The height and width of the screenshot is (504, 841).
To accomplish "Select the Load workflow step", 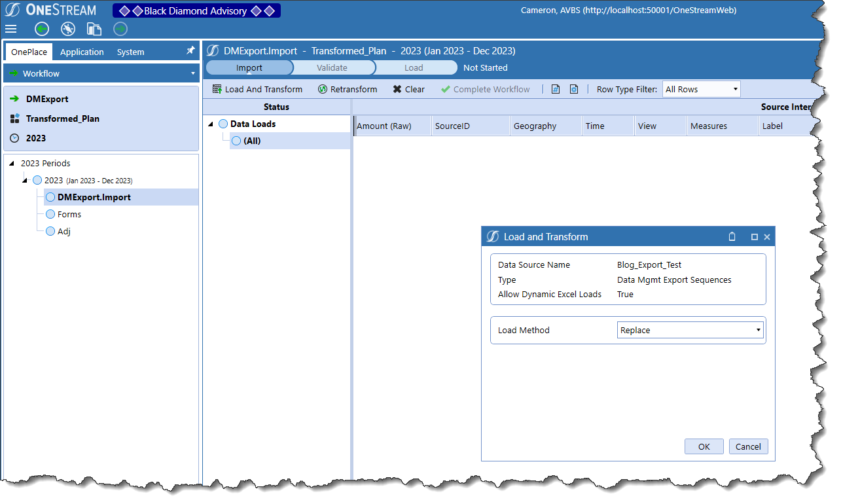I will (x=414, y=67).
